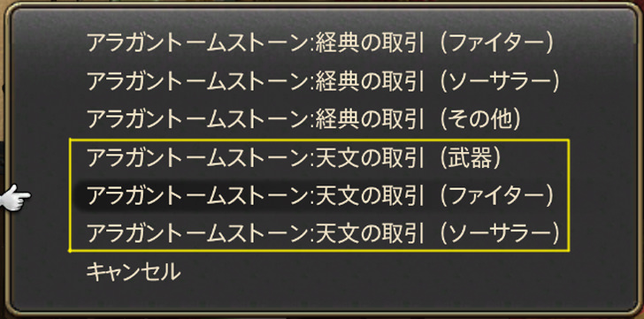Select 経典の取引（ファイター） menu entry
644x319 pixels.
(320, 43)
